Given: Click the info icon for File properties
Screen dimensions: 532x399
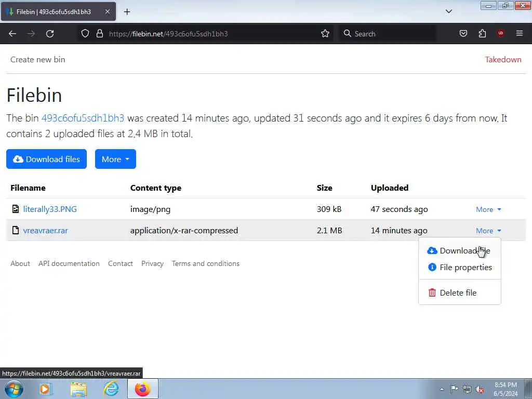Looking at the screenshot, I should [x=432, y=268].
